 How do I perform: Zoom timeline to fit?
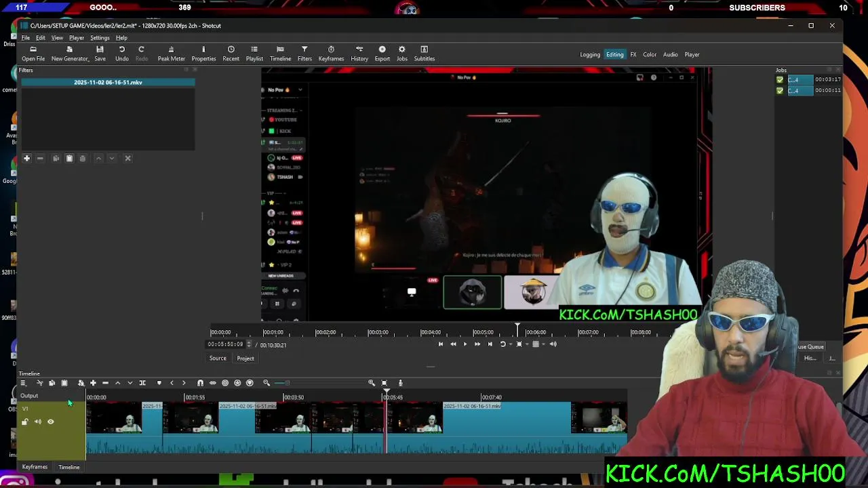[x=384, y=383]
